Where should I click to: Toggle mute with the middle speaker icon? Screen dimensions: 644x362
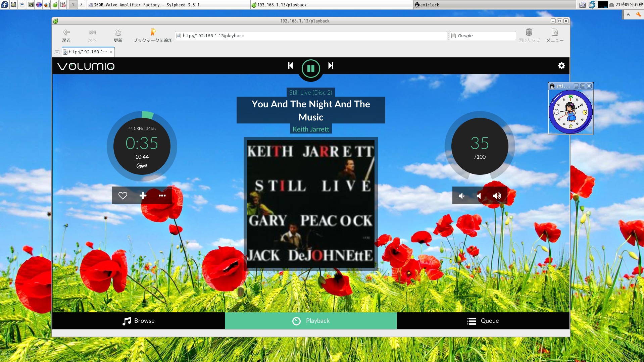479,196
